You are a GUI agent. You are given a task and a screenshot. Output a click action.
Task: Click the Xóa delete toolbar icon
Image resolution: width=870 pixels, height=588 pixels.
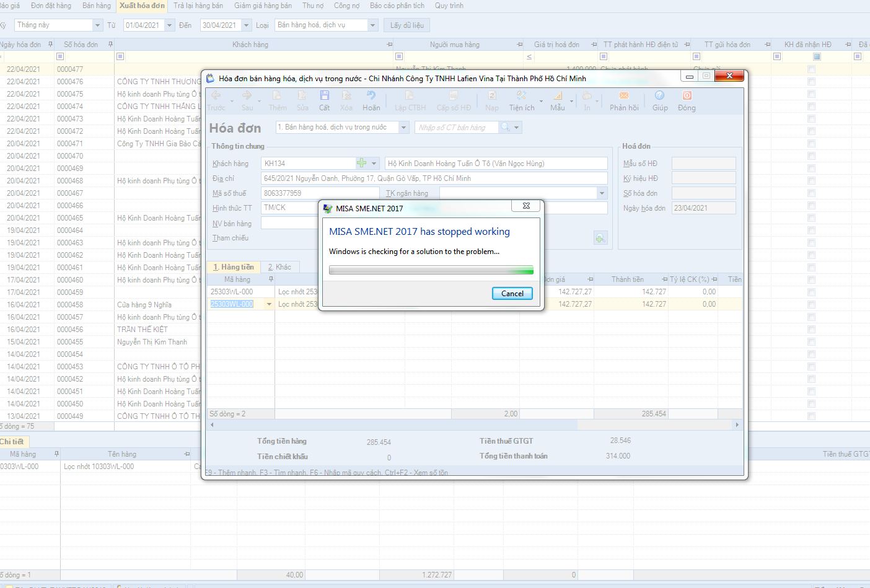[x=346, y=95]
